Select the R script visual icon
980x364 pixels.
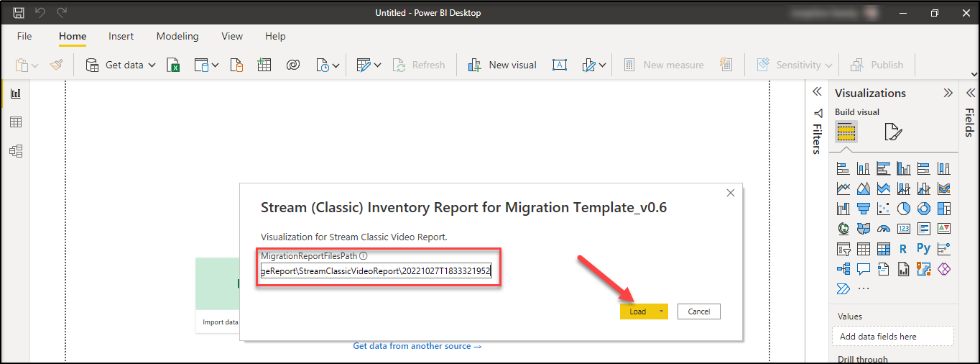pos(903,249)
